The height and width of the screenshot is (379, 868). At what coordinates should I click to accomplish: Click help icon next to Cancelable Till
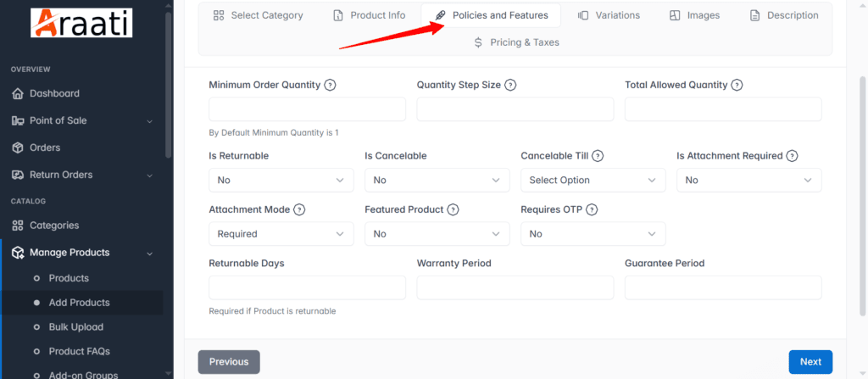click(x=598, y=156)
